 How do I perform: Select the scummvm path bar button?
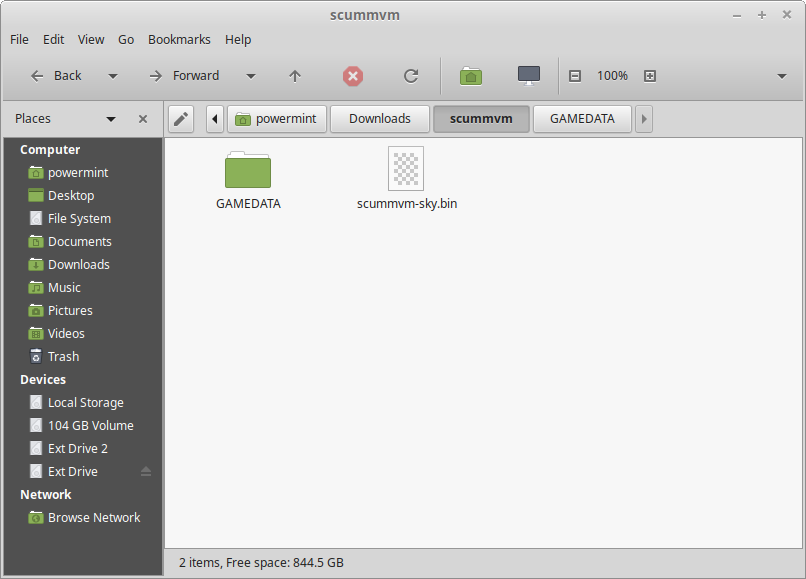click(x=481, y=119)
